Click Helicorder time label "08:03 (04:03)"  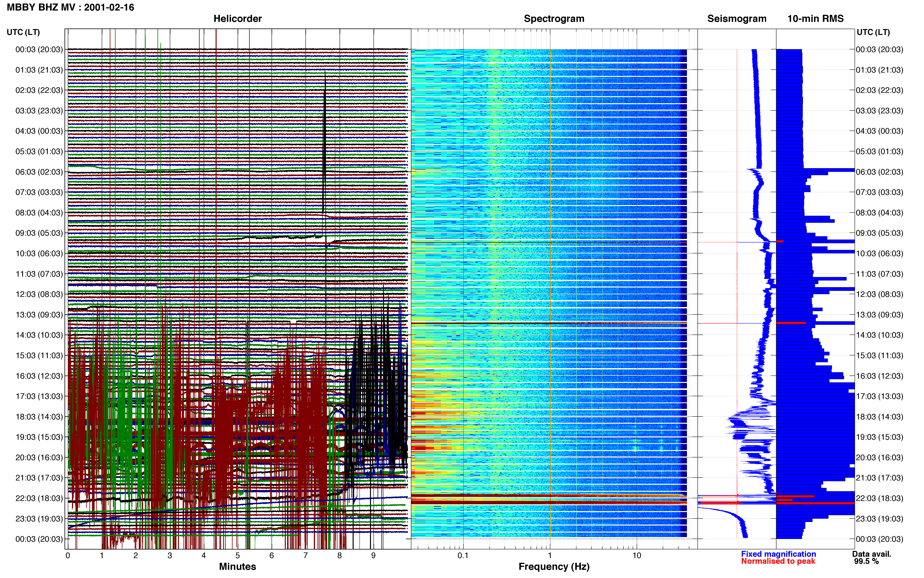[39, 213]
